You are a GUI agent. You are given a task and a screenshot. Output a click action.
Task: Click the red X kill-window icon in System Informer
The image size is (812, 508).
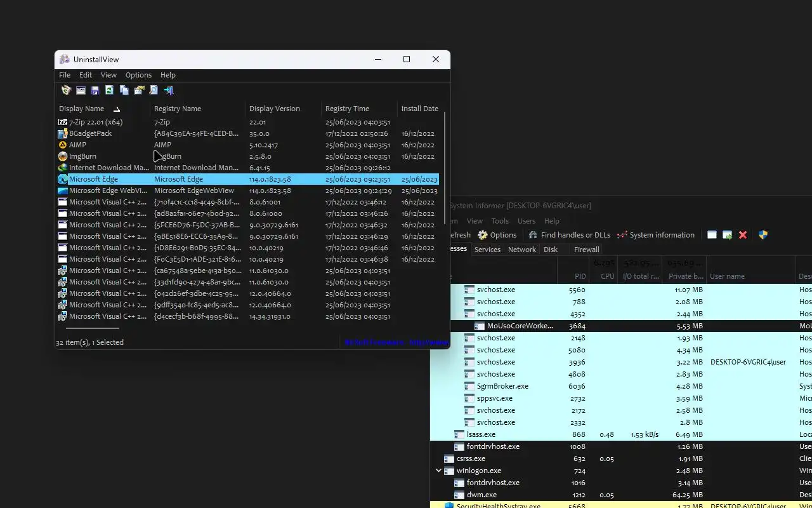click(x=743, y=235)
